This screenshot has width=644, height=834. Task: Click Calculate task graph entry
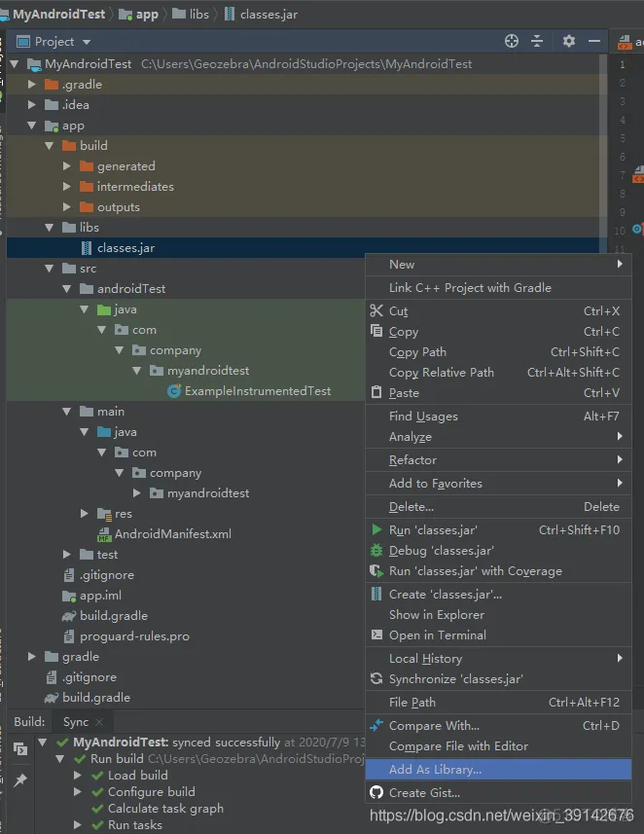point(165,809)
